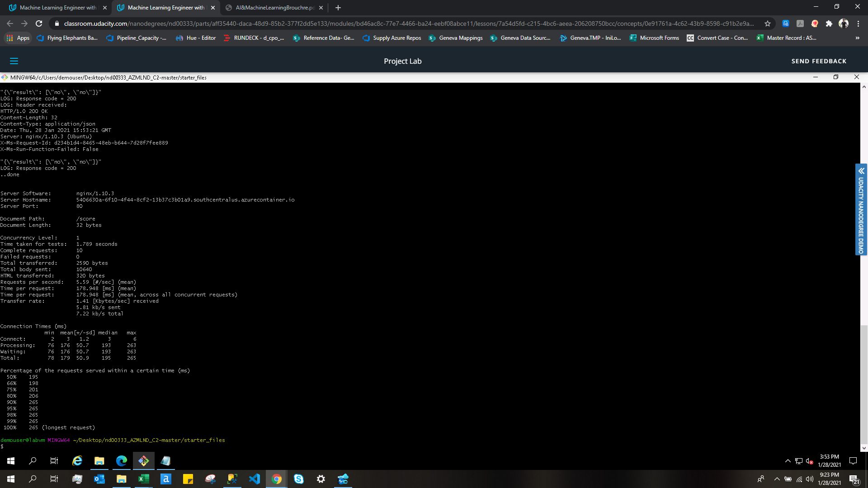
Task: Open Visual Studio Code from the taskbar
Action: tap(255, 479)
